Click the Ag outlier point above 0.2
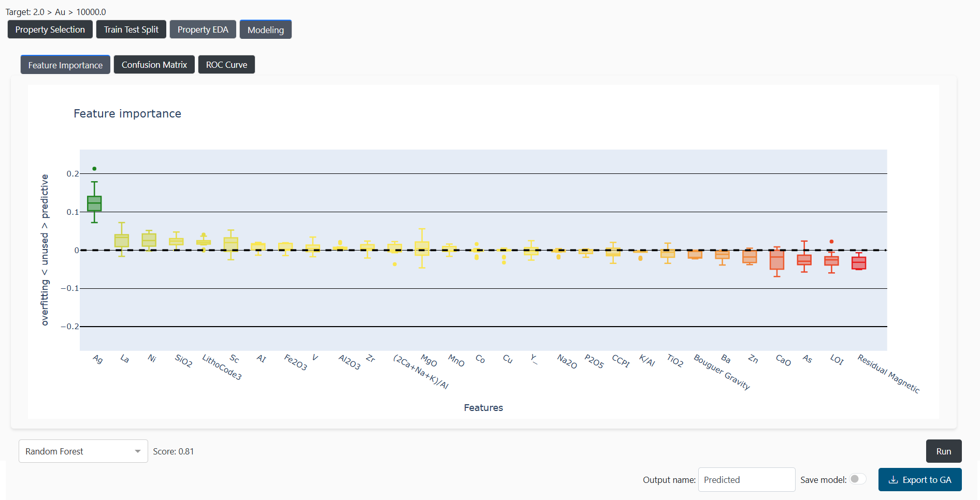 pos(94,169)
